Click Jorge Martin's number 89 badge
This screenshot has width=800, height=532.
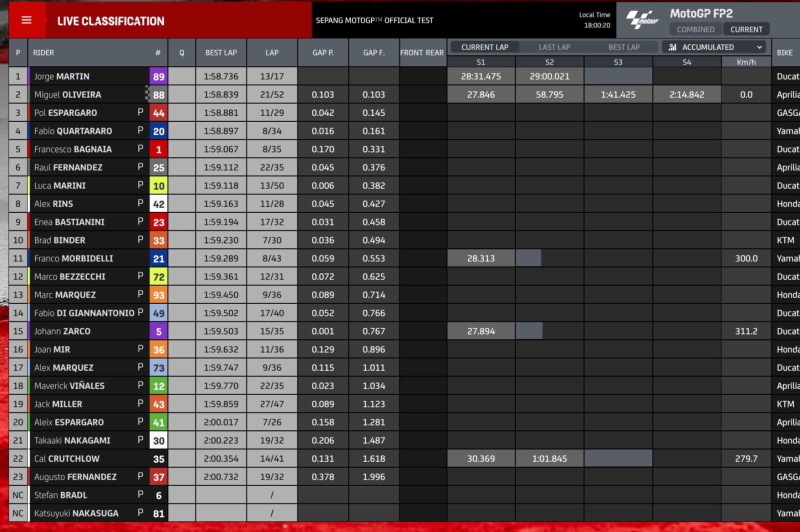[158, 76]
